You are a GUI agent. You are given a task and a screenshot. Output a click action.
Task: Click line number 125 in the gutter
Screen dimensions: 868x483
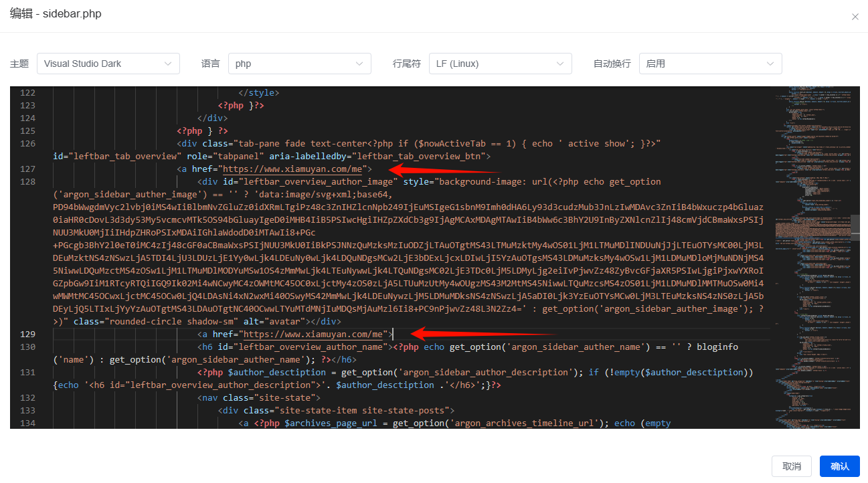28,131
